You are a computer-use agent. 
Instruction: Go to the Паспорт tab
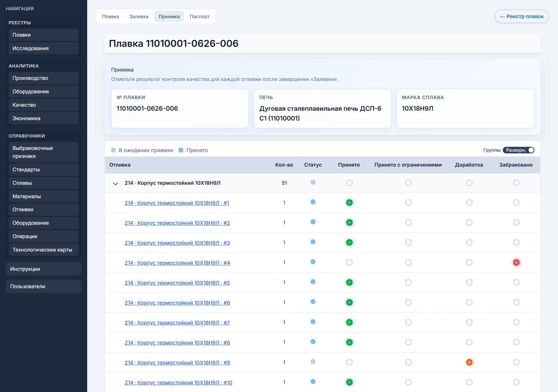tap(199, 16)
